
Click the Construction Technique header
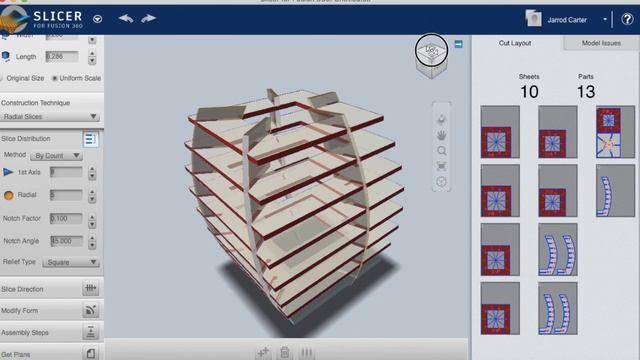[36, 103]
